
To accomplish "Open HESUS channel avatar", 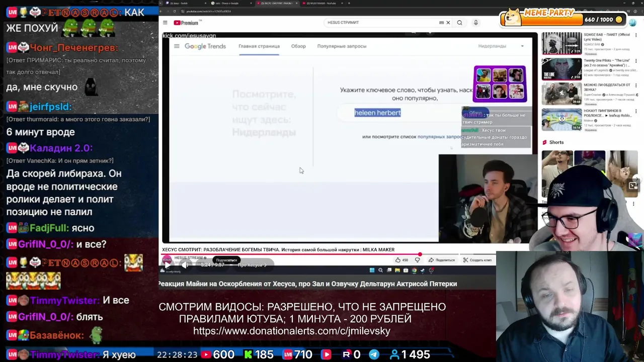I will [167, 260].
